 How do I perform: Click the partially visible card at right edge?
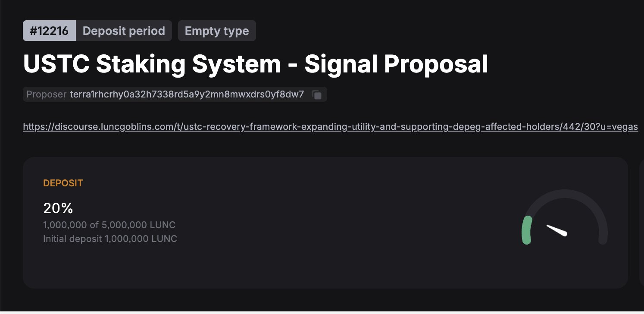(641, 222)
